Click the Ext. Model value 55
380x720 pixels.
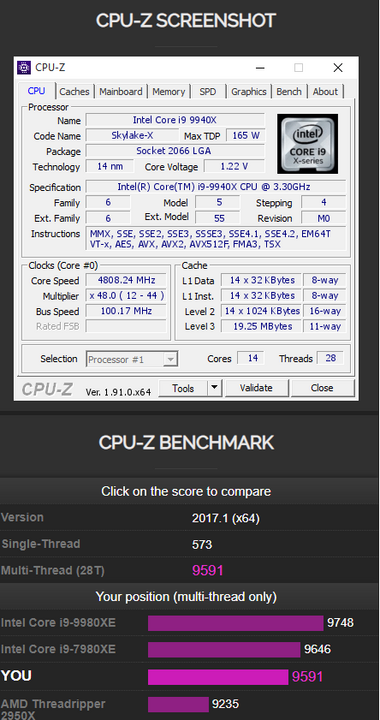[218, 218]
